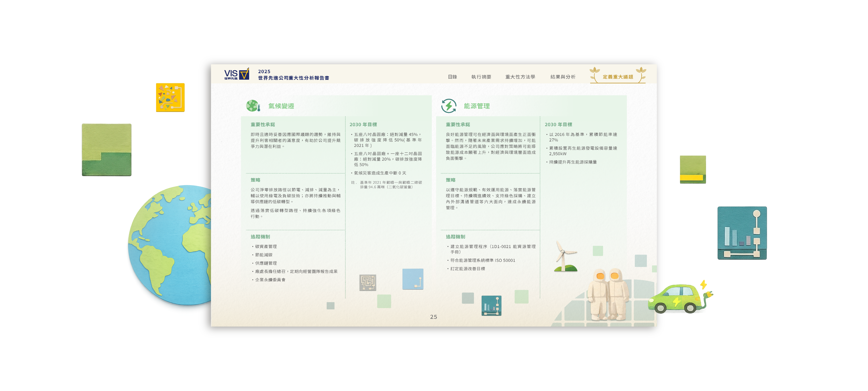
Task: Click the ISO 50001 bullet item
Action: [482, 260]
